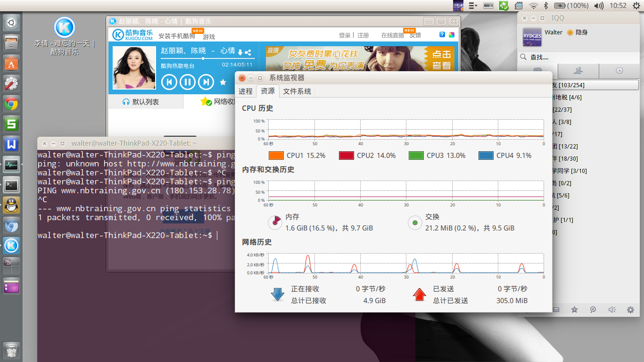Screen dimensions: 644x362
Task: Expand the [18/30] contact group in IQQ
Action: [595, 158]
